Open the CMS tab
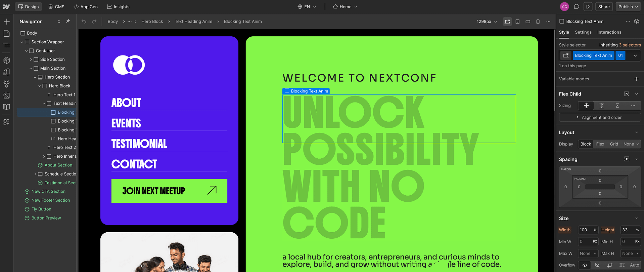 (x=56, y=7)
